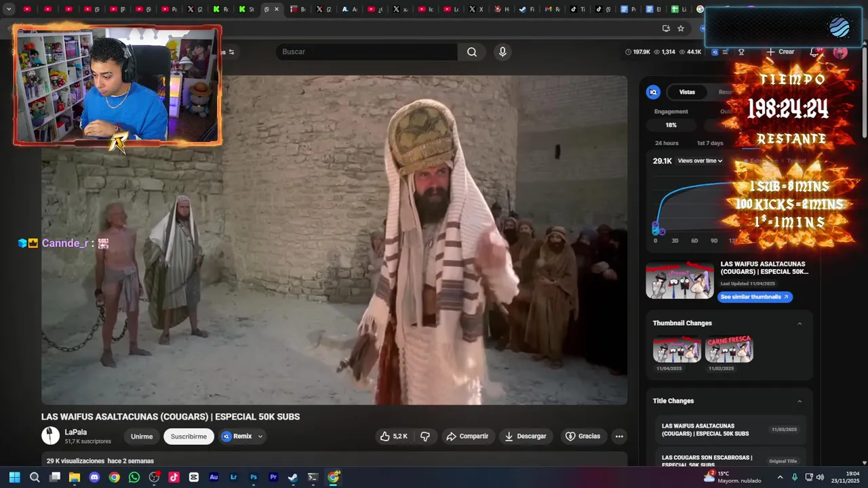Image resolution: width=868 pixels, height=488 pixels.
Task: Open Windows Start menu
Action: [14, 477]
